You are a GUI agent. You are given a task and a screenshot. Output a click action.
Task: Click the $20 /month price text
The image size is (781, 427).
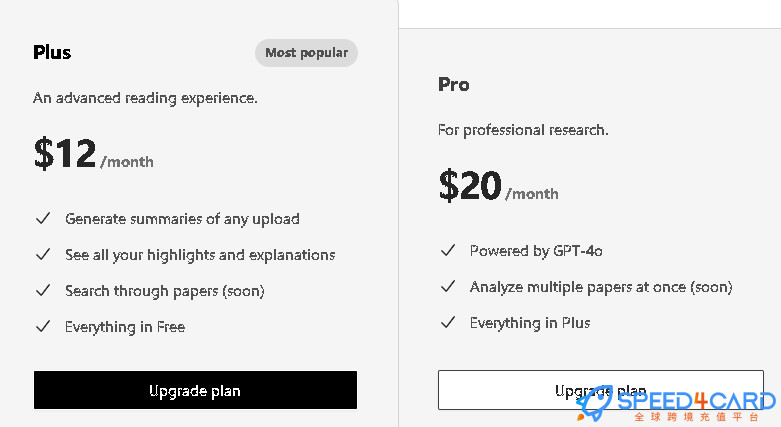point(499,185)
